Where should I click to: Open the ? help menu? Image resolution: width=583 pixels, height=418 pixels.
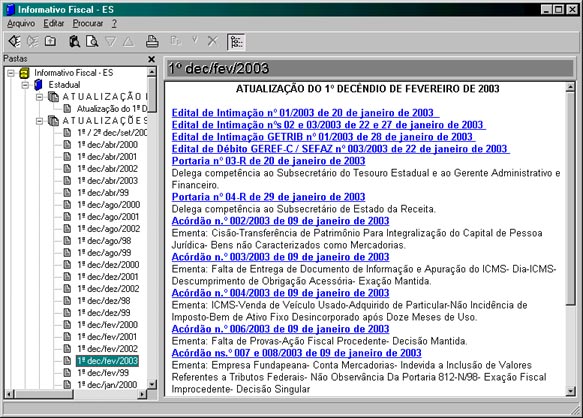point(114,23)
